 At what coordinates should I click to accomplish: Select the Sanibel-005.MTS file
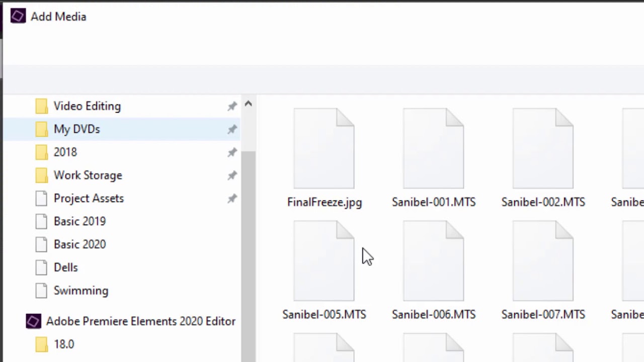point(324,261)
